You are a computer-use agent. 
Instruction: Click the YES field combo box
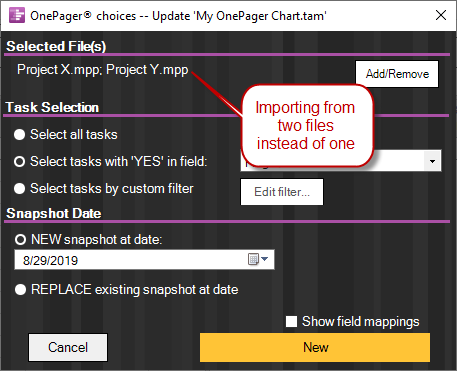pos(341,161)
